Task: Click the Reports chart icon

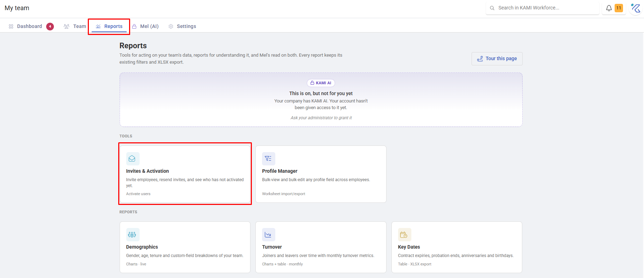Action: (98, 27)
